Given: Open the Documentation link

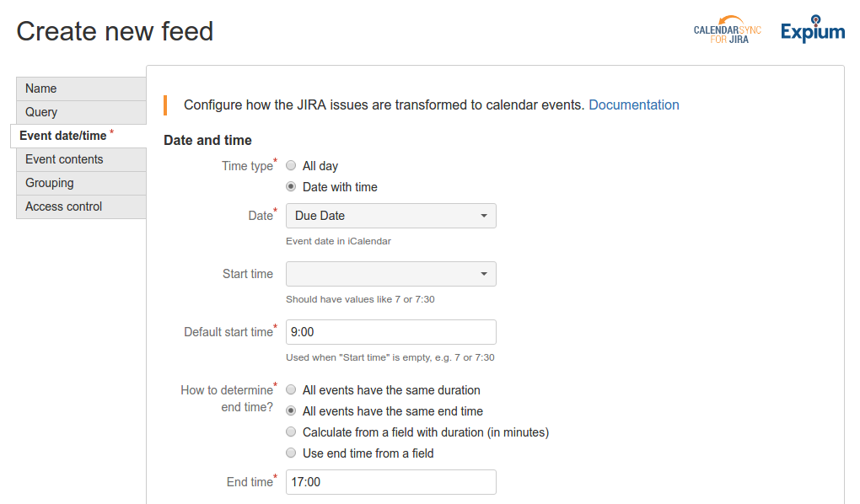Looking at the screenshot, I should tap(633, 105).
